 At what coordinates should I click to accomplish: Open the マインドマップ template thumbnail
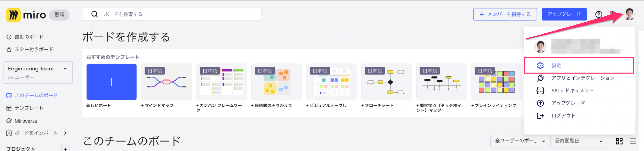[167, 82]
